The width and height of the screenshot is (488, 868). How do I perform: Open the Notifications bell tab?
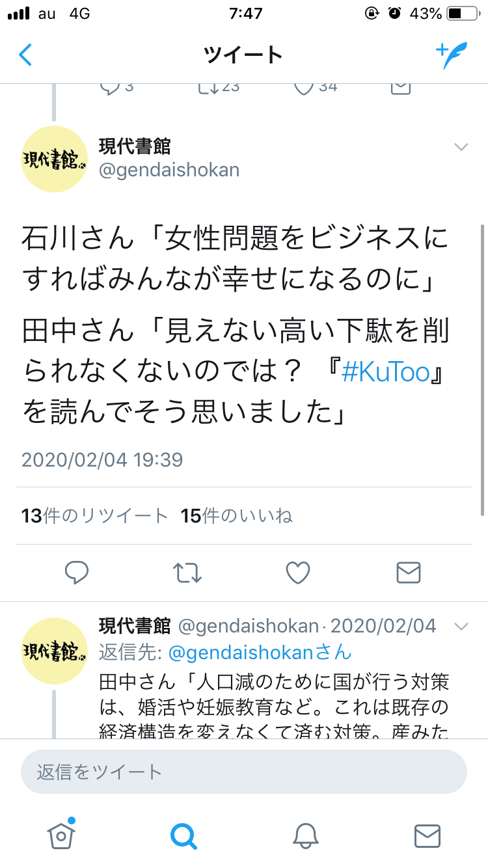point(305,835)
